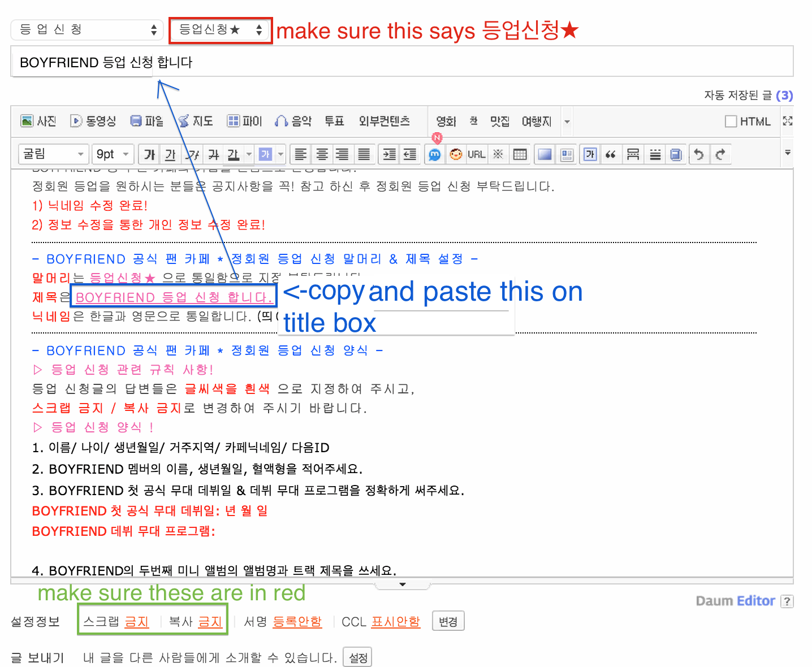Image resolution: width=812 pixels, height=667 pixels.
Task: Select the 여행지 info item
Action: tap(536, 121)
